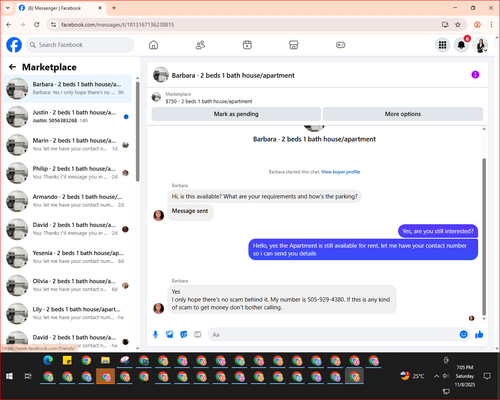This screenshot has height=400, width=500.
Task: Open Chrome three-dot menu
Action: tap(491, 25)
